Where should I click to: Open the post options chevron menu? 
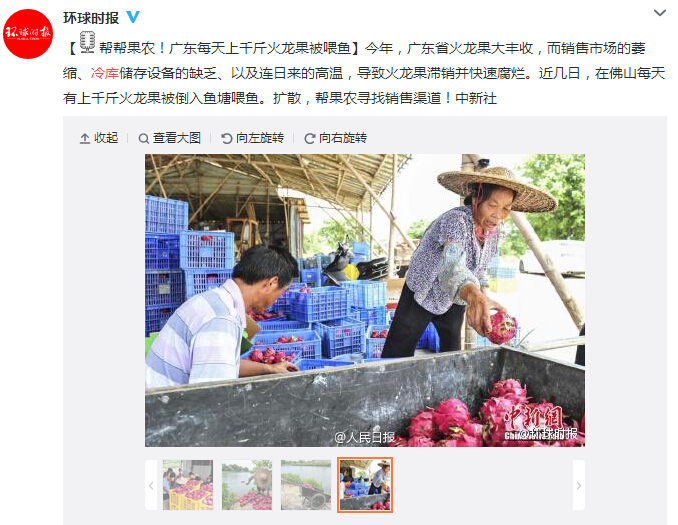pyautogui.click(x=660, y=13)
